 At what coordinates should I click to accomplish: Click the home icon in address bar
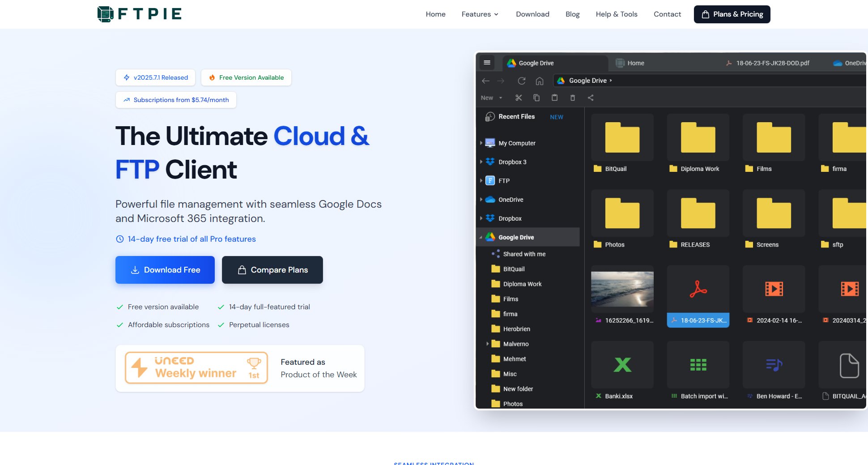pos(540,81)
